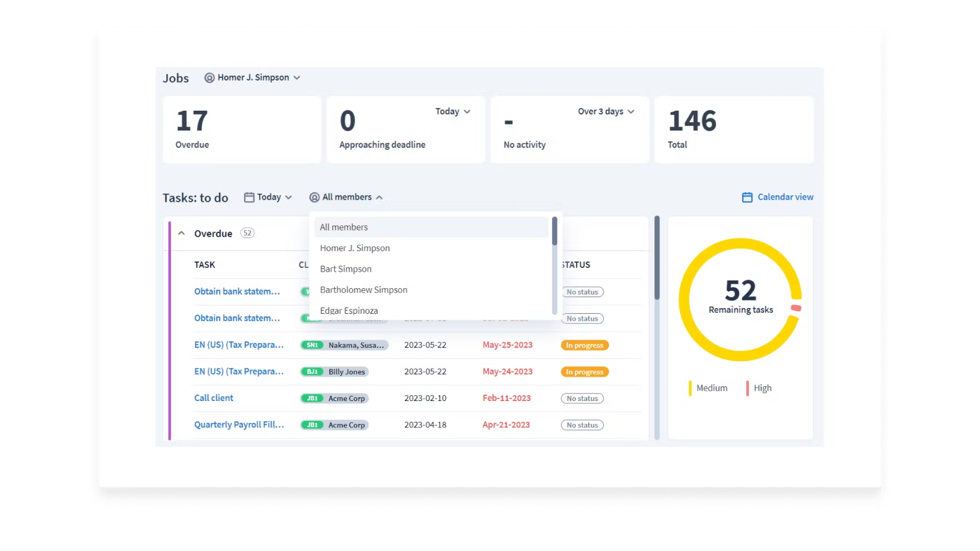
Task: Click No status for the Call client task
Action: pyautogui.click(x=582, y=398)
